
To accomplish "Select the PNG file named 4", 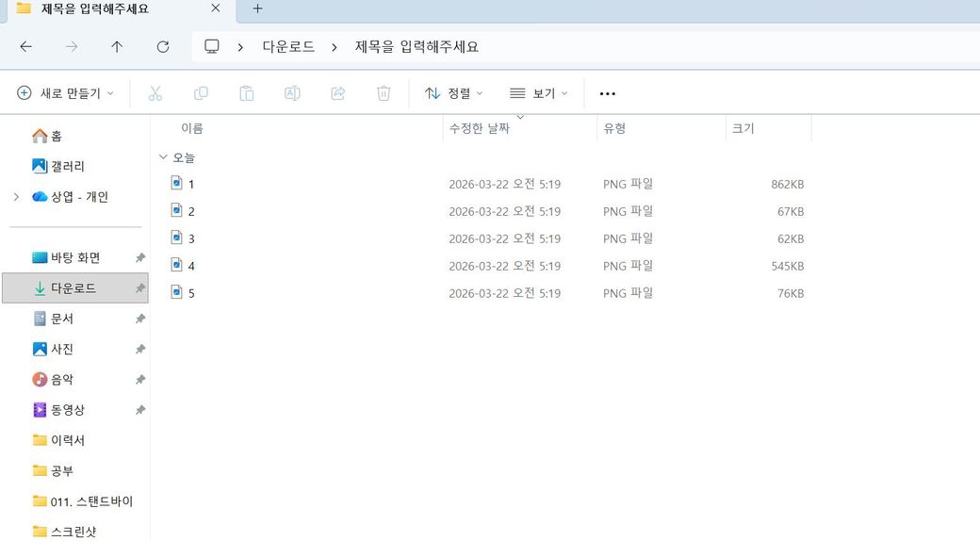I will coord(190,266).
